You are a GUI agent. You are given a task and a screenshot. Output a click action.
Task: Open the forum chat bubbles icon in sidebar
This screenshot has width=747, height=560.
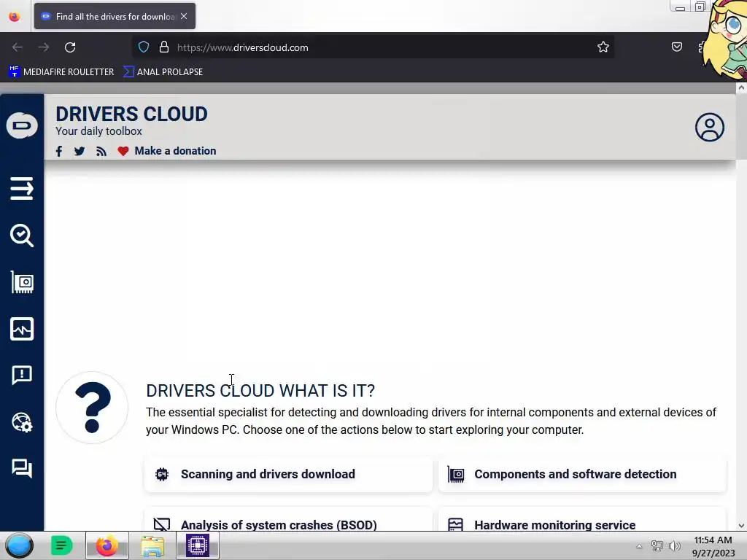coord(22,469)
